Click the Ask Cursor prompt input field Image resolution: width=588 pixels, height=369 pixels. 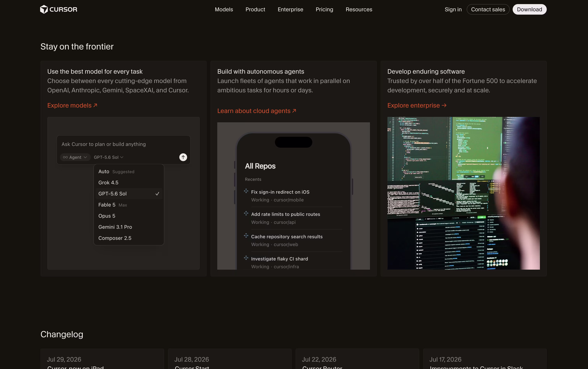(123, 144)
